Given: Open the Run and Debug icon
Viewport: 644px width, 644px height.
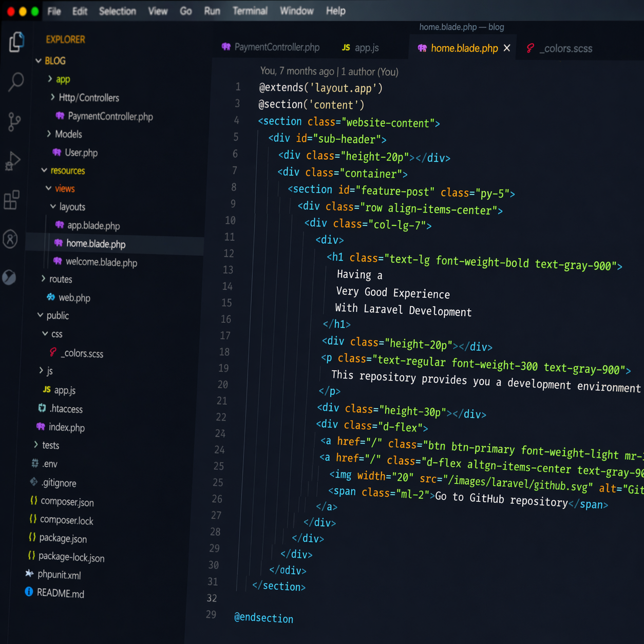Looking at the screenshot, I should 13,161.
